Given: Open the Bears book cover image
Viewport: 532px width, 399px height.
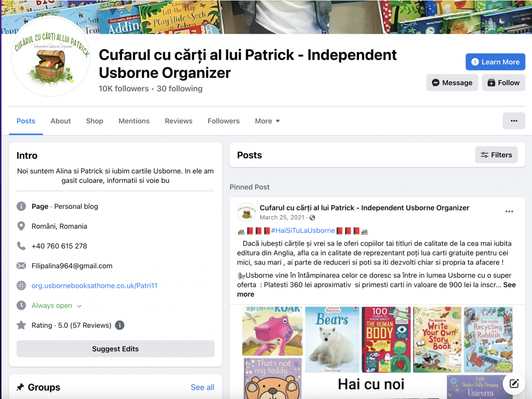Looking at the screenshot, I should (x=332, y=340).
